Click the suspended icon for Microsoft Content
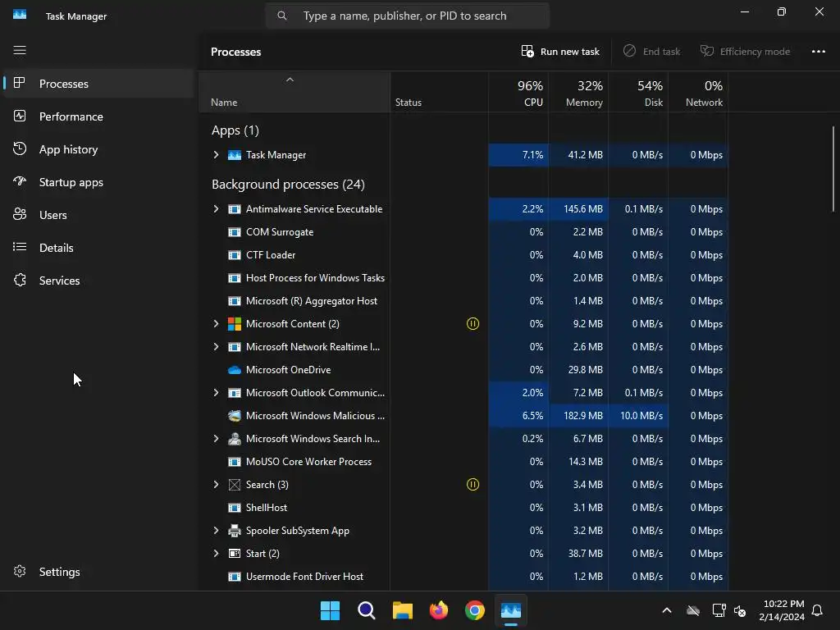This screenshot has width=840, height=630. [x=472, y=323]
